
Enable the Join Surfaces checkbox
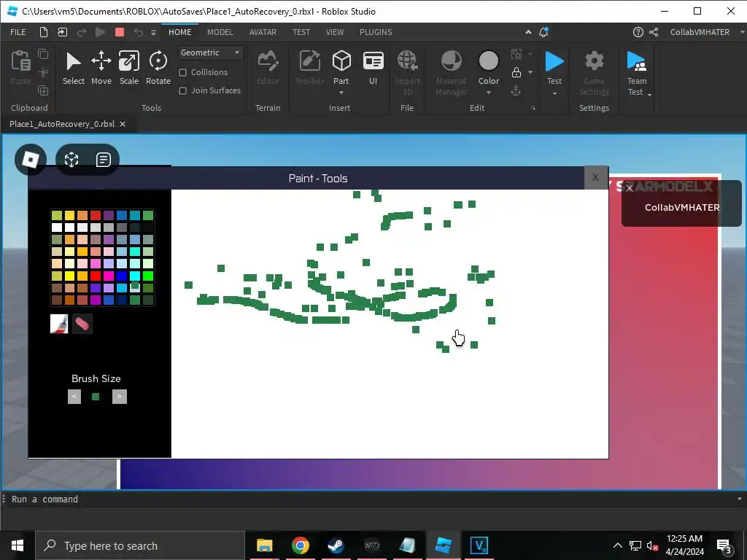pos(182,90)
